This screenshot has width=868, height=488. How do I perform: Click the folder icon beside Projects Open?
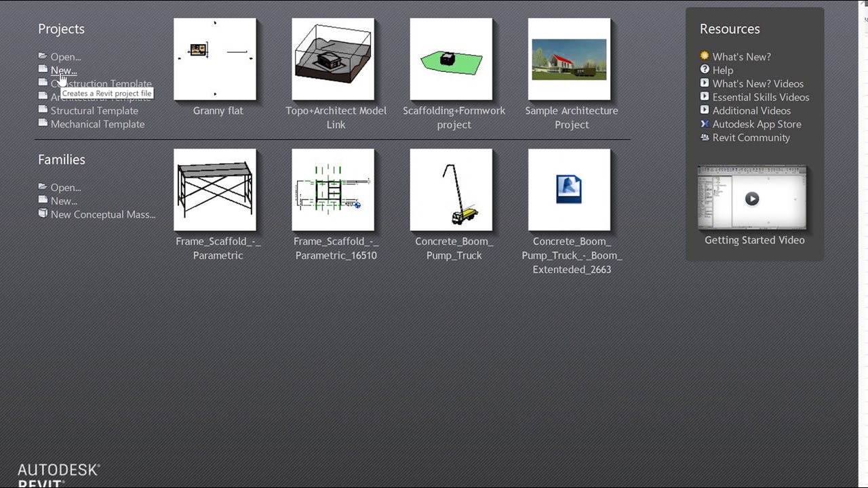click(x=43, y=56)
